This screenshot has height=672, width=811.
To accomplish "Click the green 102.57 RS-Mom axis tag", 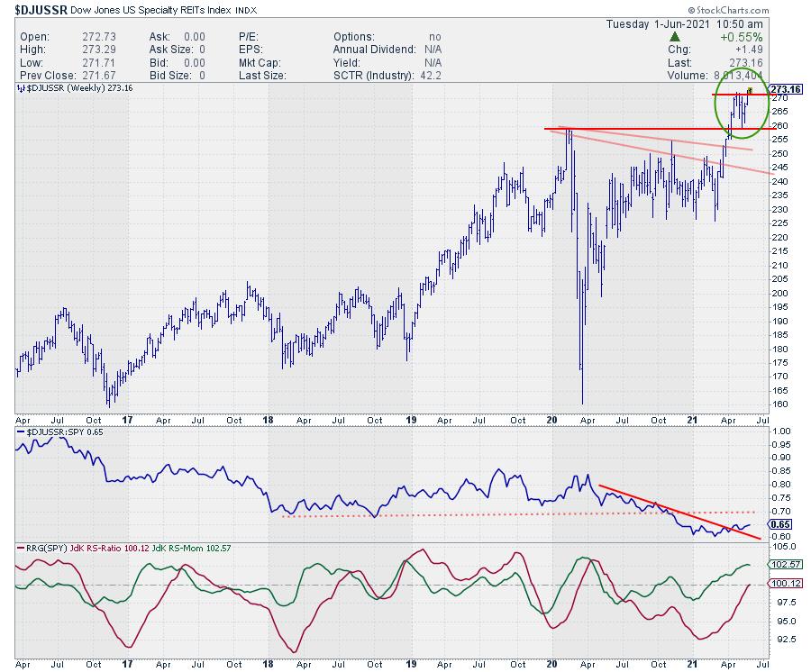I will click(x=788, y=566).
